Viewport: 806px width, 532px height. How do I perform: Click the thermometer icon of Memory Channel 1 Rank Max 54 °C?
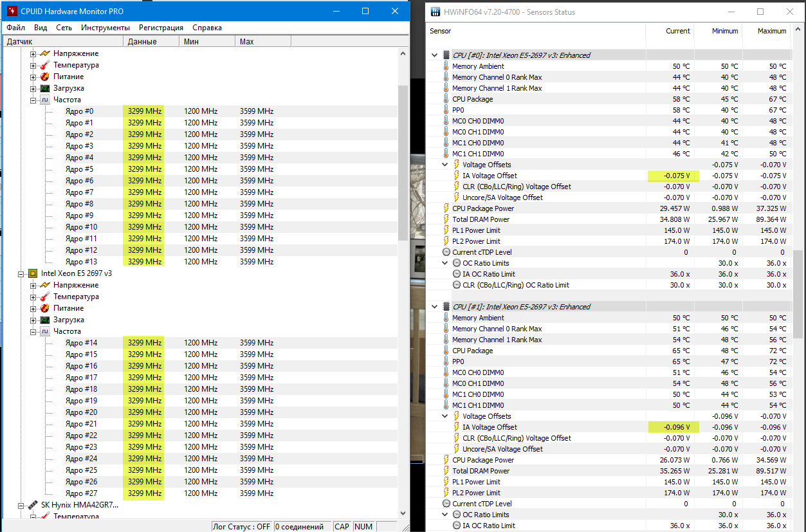(446, 340)
